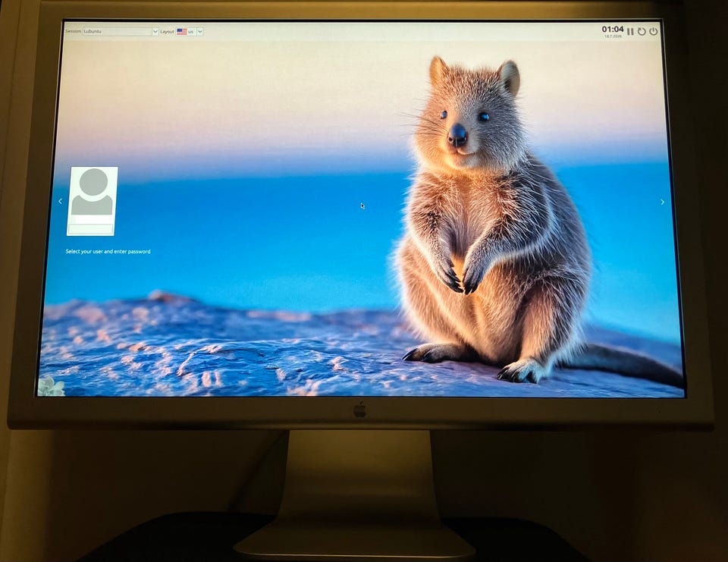Click "Select your user and enter password" text
Screen dimensions: 728x562
tap(108, 251)
